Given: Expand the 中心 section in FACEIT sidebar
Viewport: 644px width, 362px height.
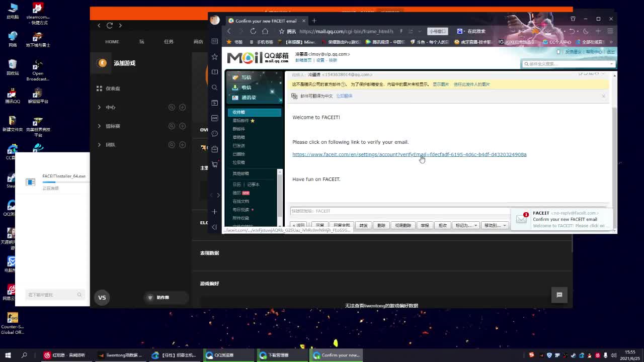Looking at the screenshot, I should click(100, 107).
